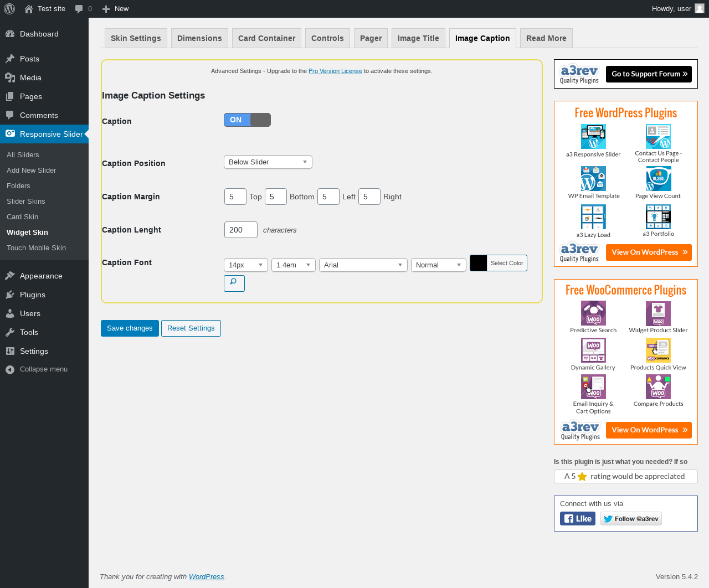Open Slider Skins in sidebar submenu
Screen dimensions: 709x588
click(x=26, y=202)
